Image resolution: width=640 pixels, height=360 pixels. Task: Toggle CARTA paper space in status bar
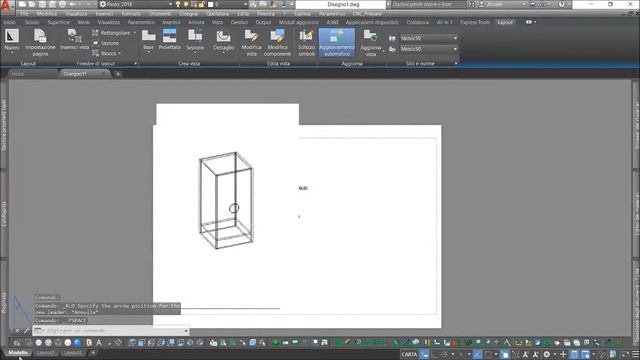tap(409, 354)
